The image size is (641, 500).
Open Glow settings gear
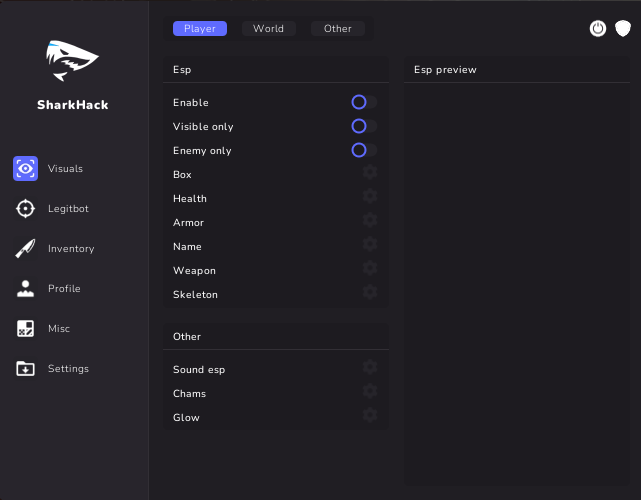(x=370, y=416)
